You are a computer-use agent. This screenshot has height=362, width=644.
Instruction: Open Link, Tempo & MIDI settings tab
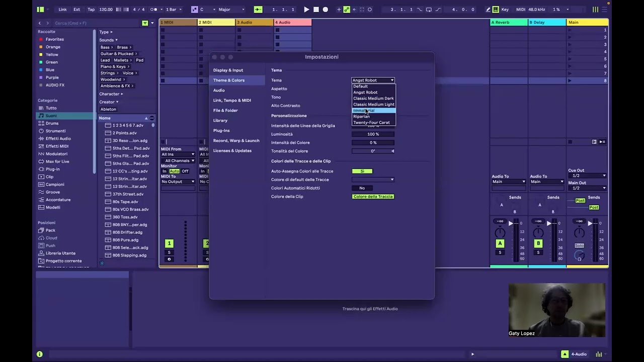(237, 101)
